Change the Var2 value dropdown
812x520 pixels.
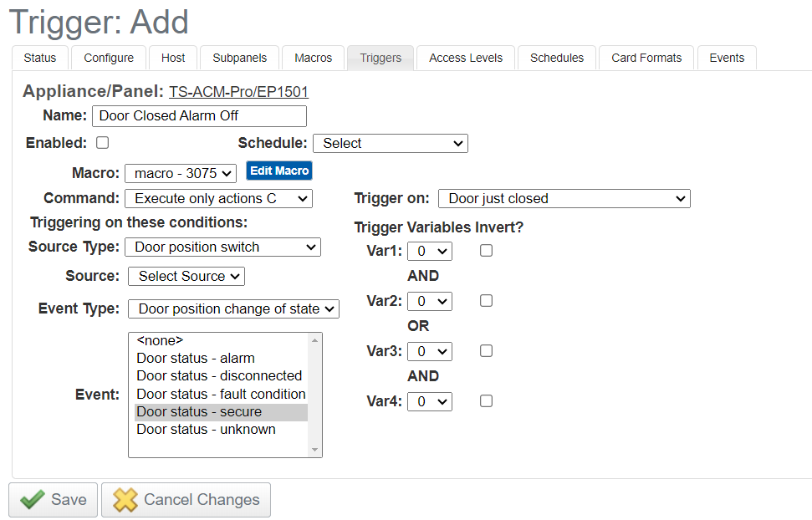coord(429,301)
